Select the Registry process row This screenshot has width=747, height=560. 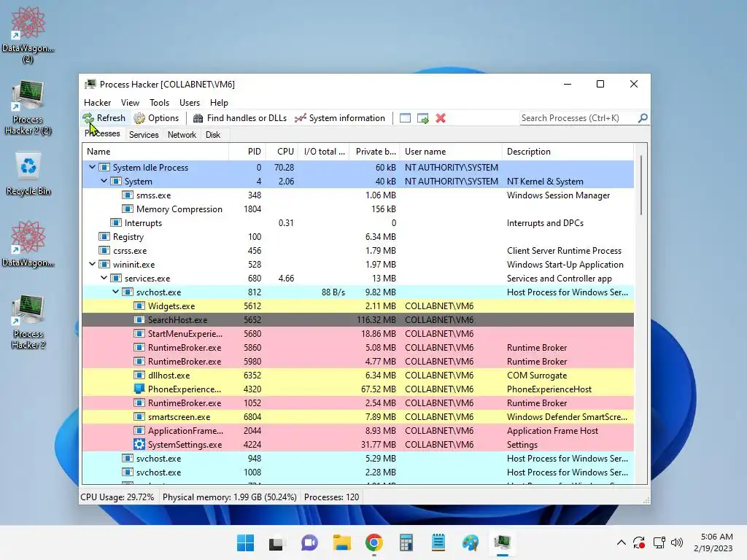(357, 237)
